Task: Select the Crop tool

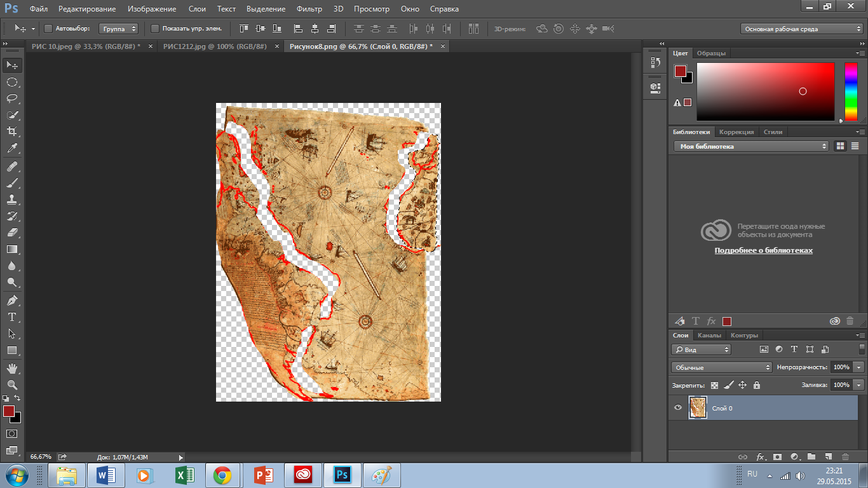Action: pyautogui.click(x=12, y=132)
